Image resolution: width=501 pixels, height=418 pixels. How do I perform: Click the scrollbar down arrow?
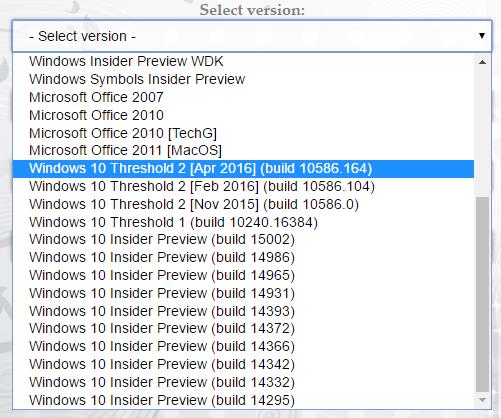tap(482, 400)
